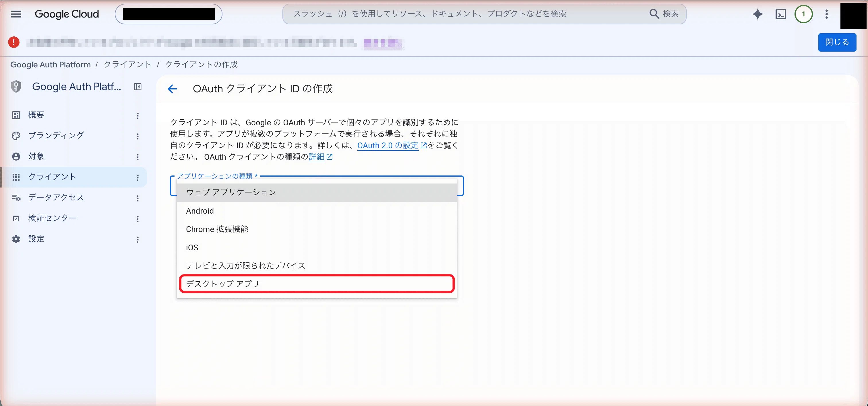Click the クライアントの作成 breadcrumb text
This screenshot has width=868, height=406.
point(201,64)
